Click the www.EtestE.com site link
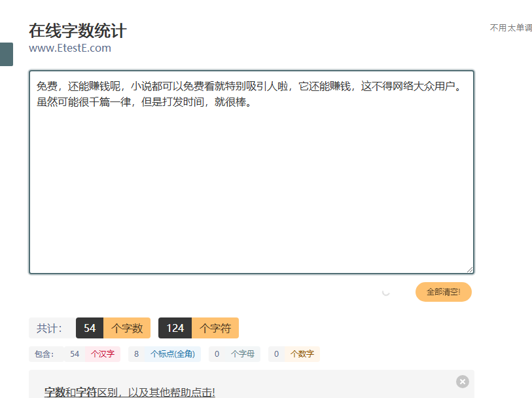532x398 pixels. [70, 48]
